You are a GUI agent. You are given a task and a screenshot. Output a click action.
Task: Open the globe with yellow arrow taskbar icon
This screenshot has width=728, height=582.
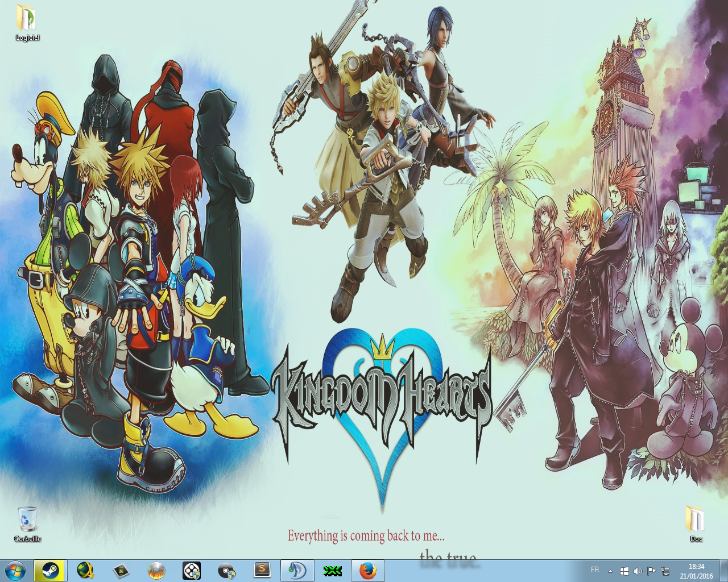85,571
